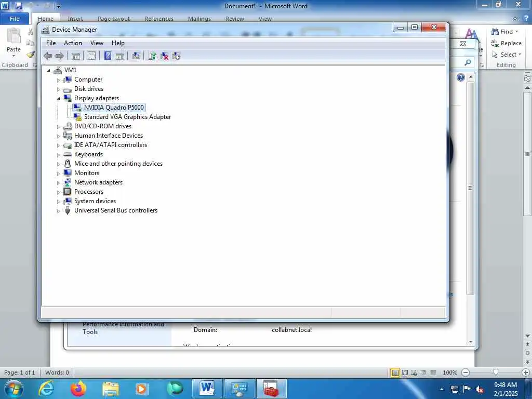Image resolution: width=532 pixels, height=399 pixels.
Task: Click the Forward arrow in Device Manager toolbar
Action: [60, 56]
